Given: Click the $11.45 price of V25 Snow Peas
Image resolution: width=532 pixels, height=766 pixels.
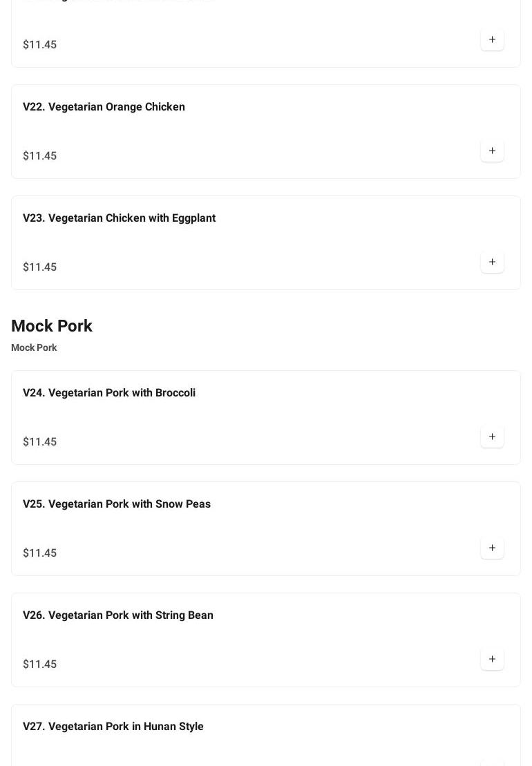Looking at the screenshot, I should [x=40, y=553].
